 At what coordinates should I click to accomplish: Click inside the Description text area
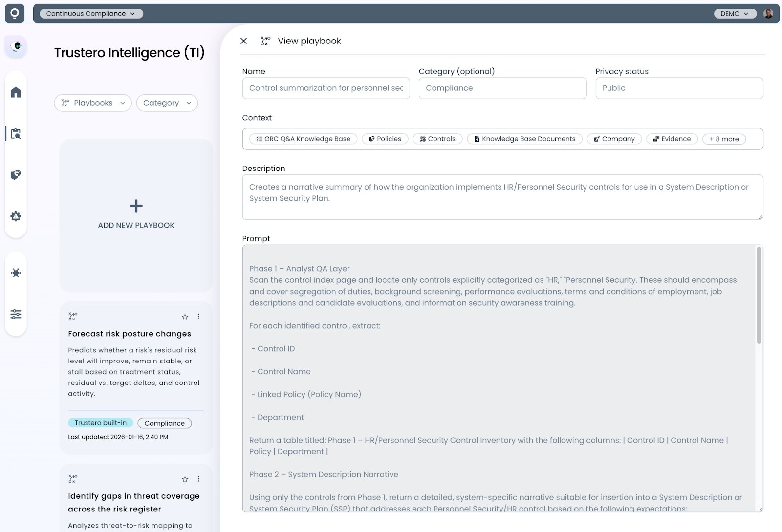click(502, 197)
